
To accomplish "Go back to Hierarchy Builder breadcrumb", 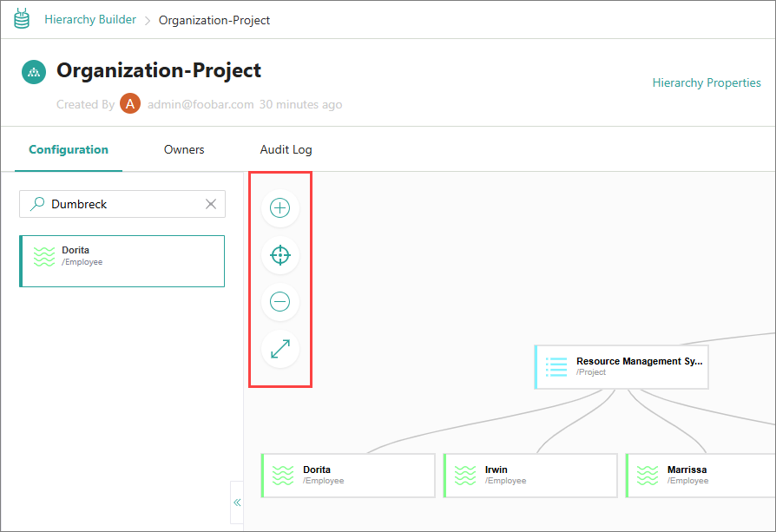I will click(90, 19).
